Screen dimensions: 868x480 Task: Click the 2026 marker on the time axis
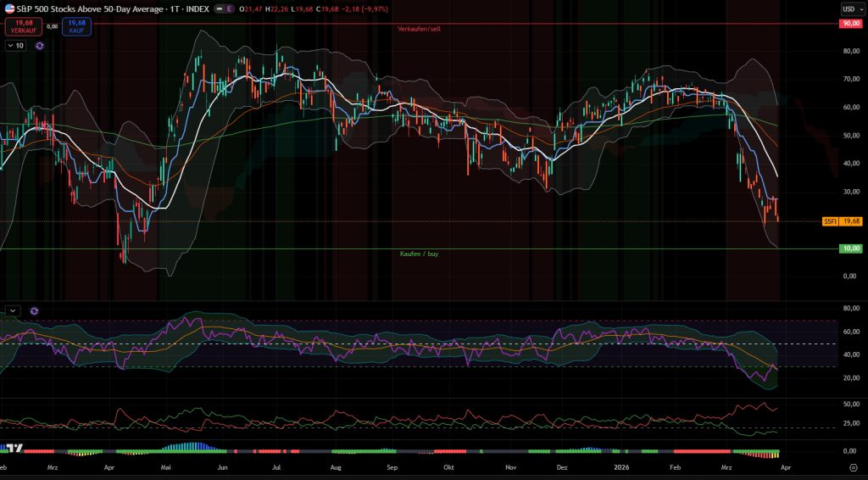pos(618,466)
